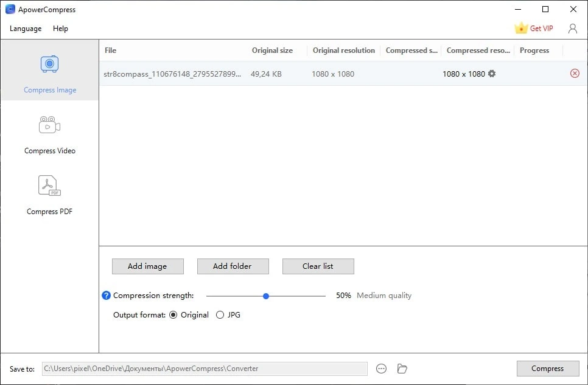Screen dimensions: 588x385
Task: Click the Compress Image label
Action: tap(50, 90)
